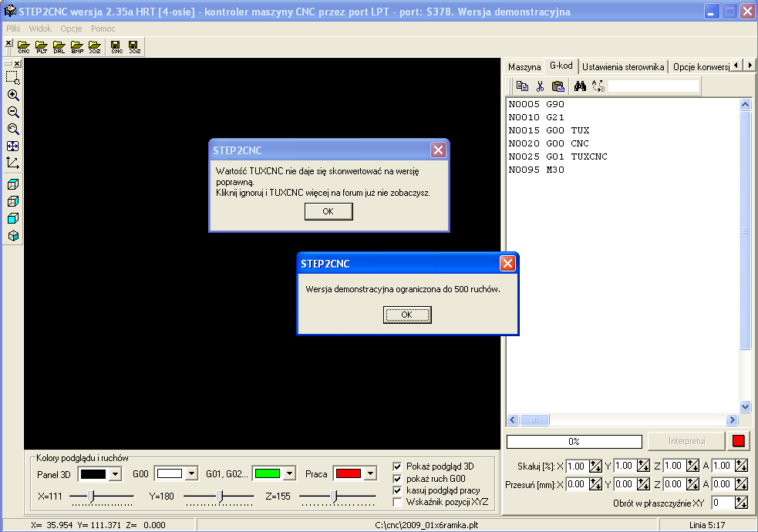Click the Przesuń Y value field
The image size is (758, 532).
625,483
